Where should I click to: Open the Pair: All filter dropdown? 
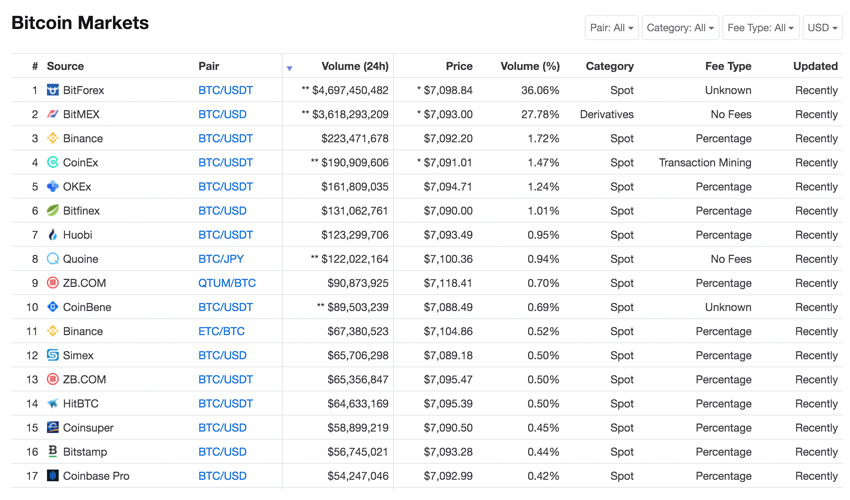point(611,28)
